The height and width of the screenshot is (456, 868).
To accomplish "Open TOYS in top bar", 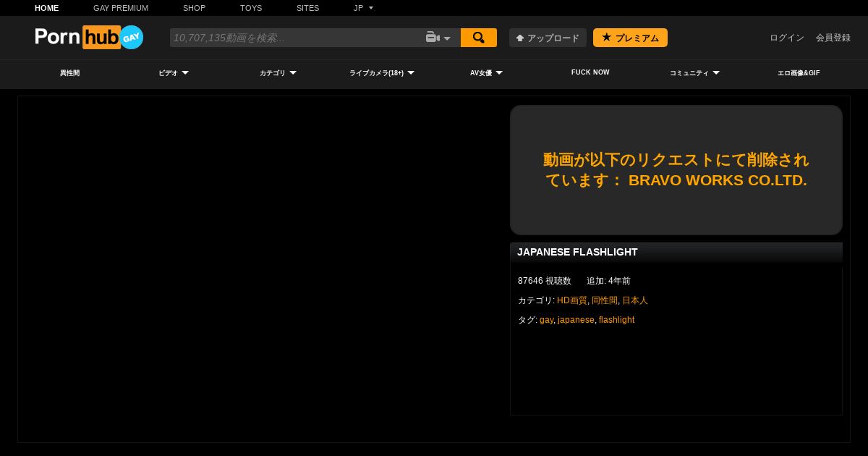I will (x=251, y=8).
